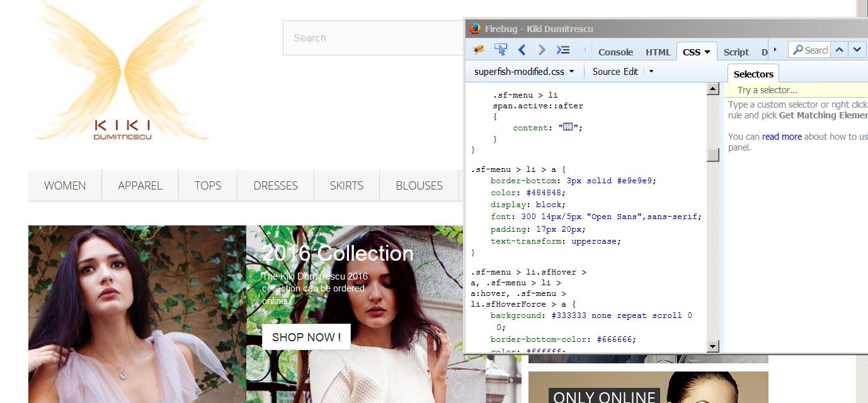Open the SKIRTS menu item
868x403 pixels.
[347, 186]
